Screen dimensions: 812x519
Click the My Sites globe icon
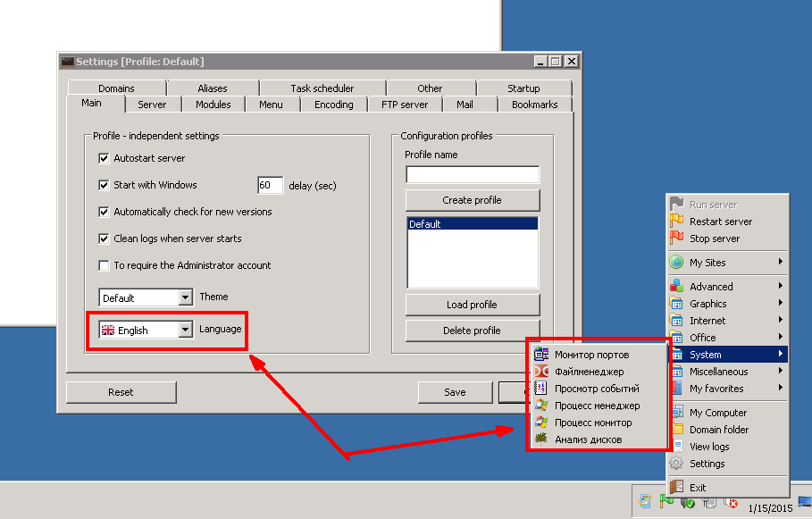pos(677,263)
